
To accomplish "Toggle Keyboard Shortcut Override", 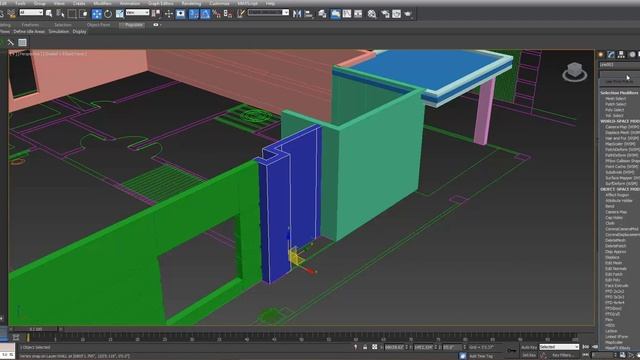I will (180, 14).
